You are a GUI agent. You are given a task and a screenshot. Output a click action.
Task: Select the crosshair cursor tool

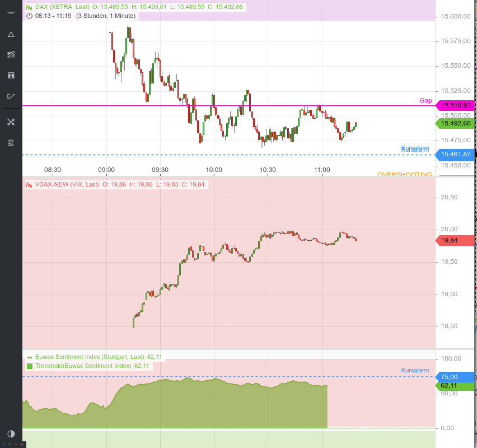(11, 12)
